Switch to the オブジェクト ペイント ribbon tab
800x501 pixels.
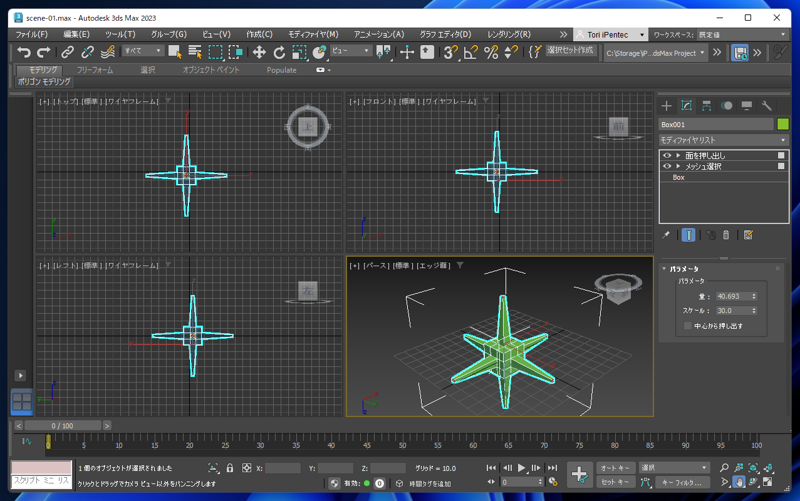211,70
